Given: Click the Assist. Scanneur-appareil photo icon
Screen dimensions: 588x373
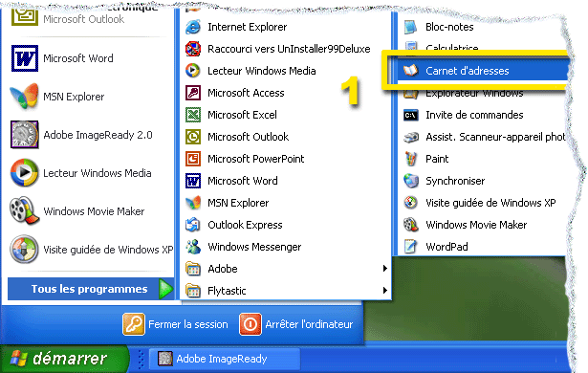Looking at the screenshot, I should pyautogui.click(x=411, y=137).
